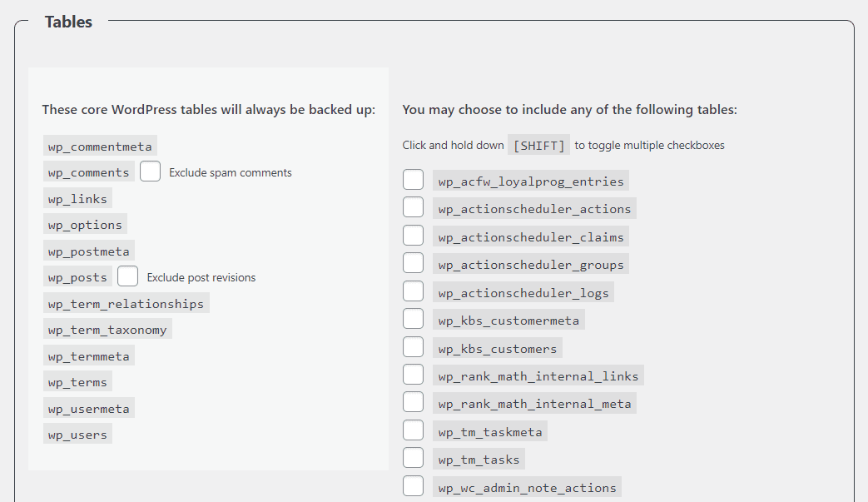Click the wp_postmeta table name
868x502 pixels.
click(88, 251)
